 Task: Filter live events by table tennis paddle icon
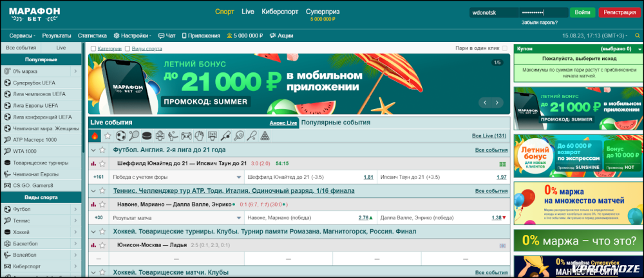pos(239,135)
